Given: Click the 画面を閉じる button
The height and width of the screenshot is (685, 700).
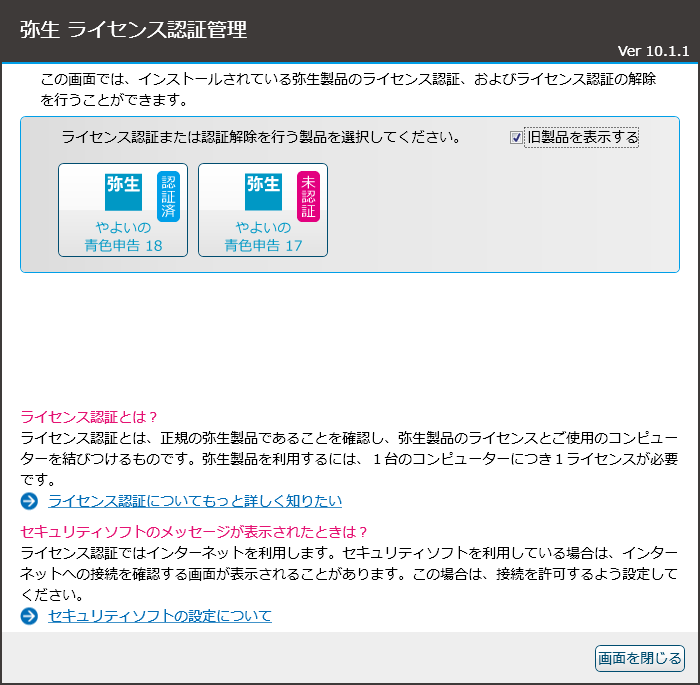Looking at the screenshot, I should (640, 658).
